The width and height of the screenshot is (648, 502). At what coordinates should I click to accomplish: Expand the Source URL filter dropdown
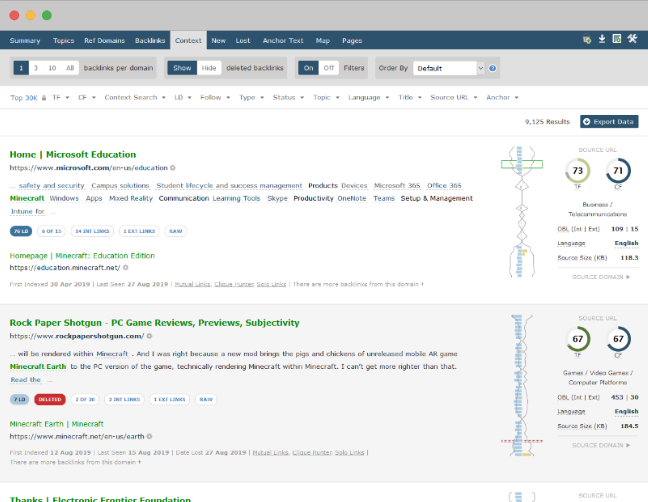coord(454,98)
